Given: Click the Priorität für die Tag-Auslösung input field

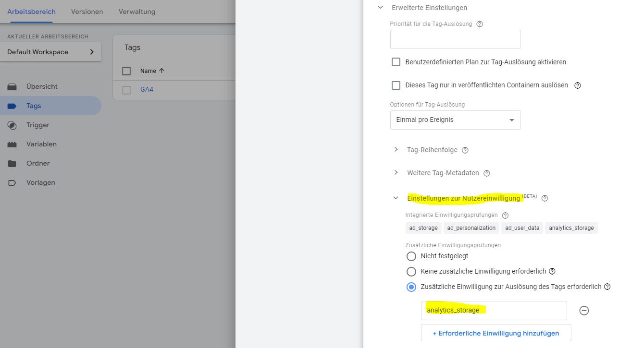Looking at the screenshot, I should pos(455,39).
